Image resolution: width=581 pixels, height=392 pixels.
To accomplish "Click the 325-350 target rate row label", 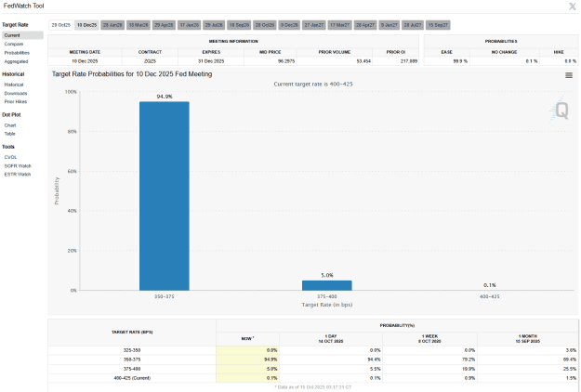I will click(132, 350).
